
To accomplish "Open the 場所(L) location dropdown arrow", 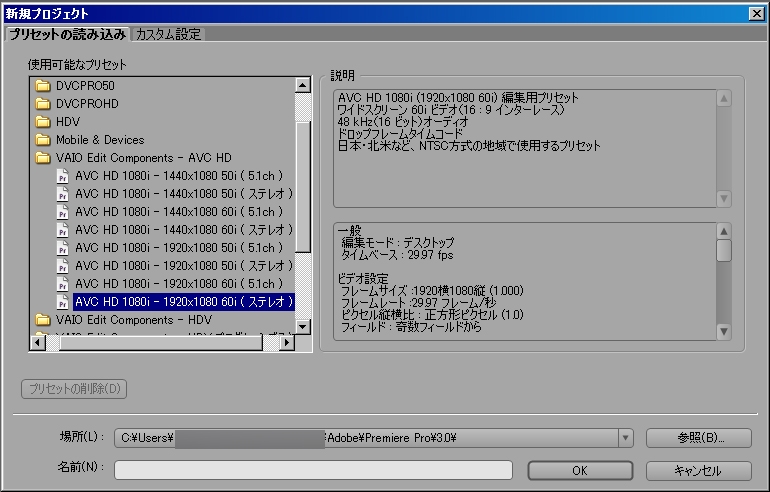I will point(626,438).
